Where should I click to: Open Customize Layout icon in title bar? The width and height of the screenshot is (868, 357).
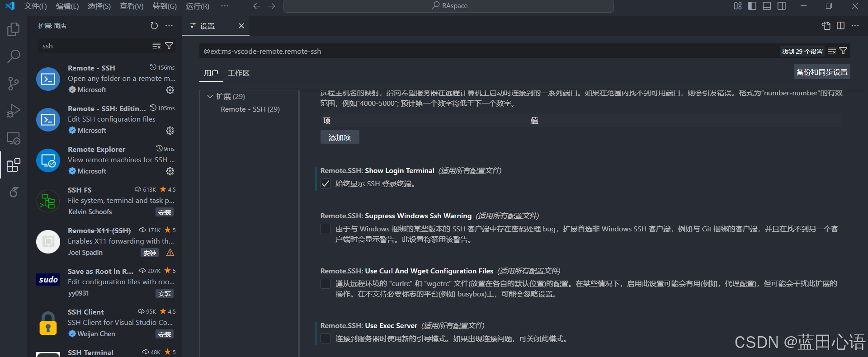click(x=738, y=6)
